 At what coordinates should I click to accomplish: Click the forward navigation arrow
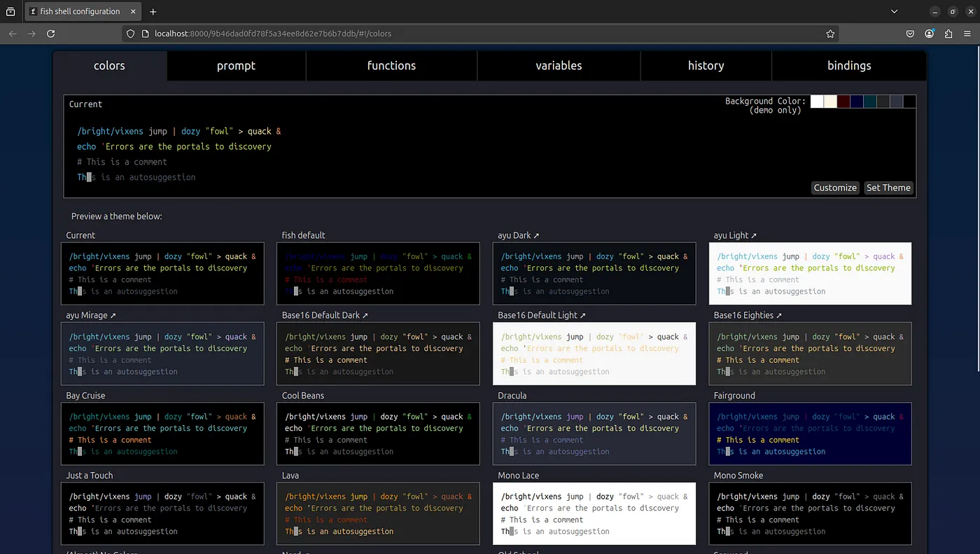[x=31, y=34]
